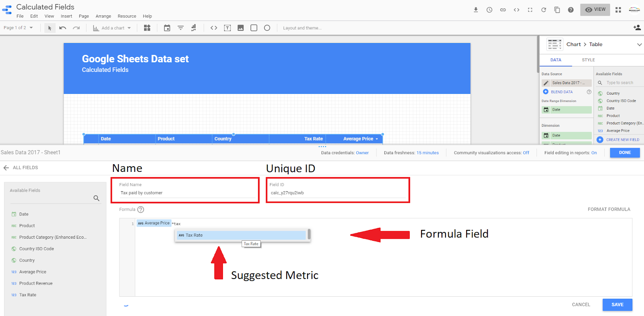644x316 pixels.
Task: Insert URL embed from toolbar
Action: 214,28
